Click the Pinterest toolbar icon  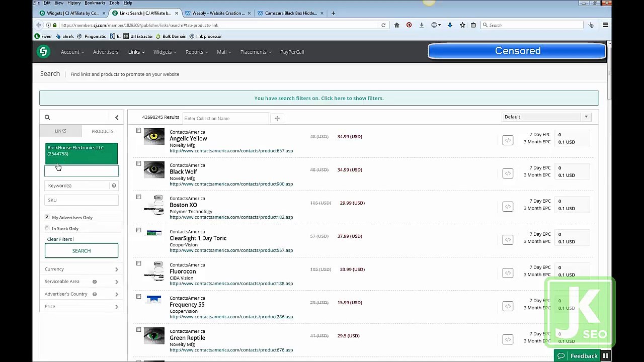(x=409, y=25)
